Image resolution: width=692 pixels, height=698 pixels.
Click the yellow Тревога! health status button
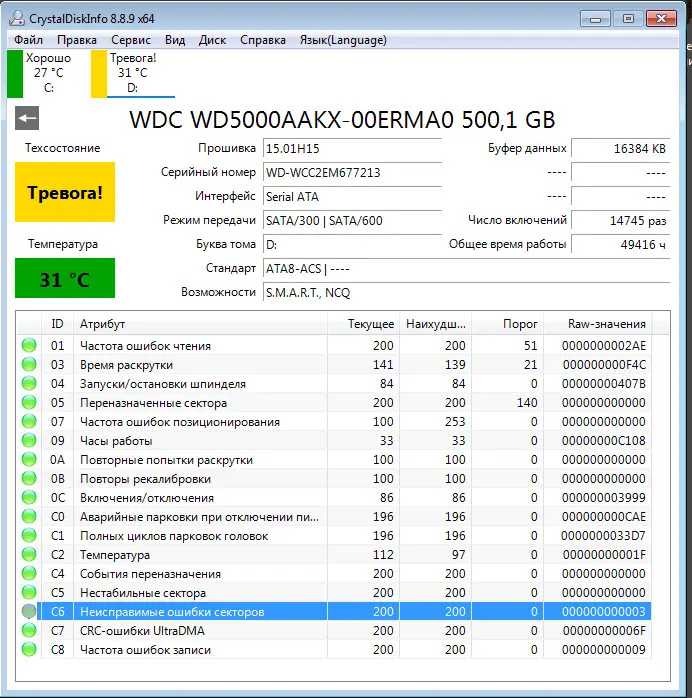point(64,192)
